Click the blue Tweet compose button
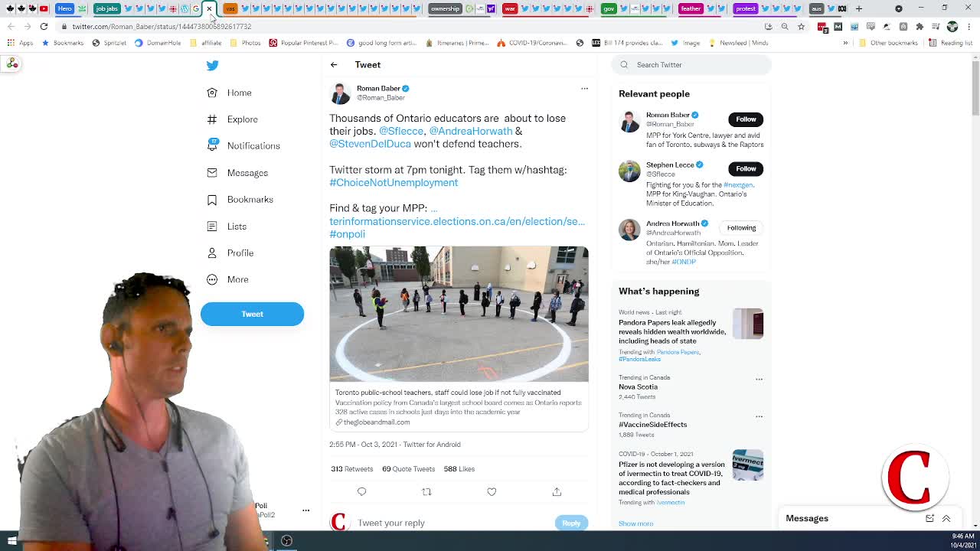 (252, 314)
